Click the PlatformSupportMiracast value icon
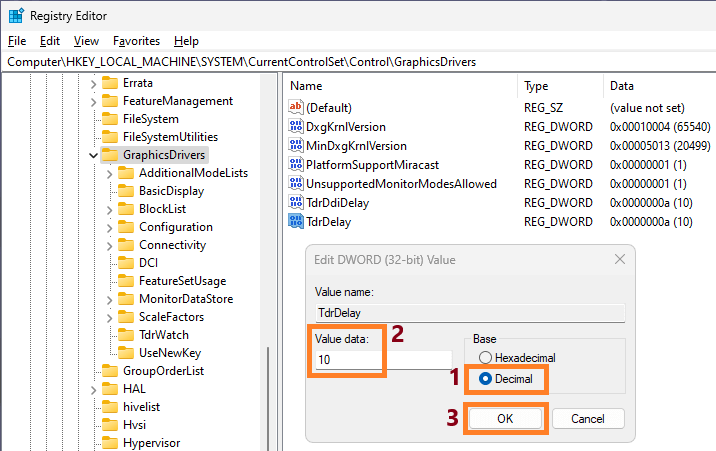This screenshot has width=716, height=451. (x=295, y=165)
